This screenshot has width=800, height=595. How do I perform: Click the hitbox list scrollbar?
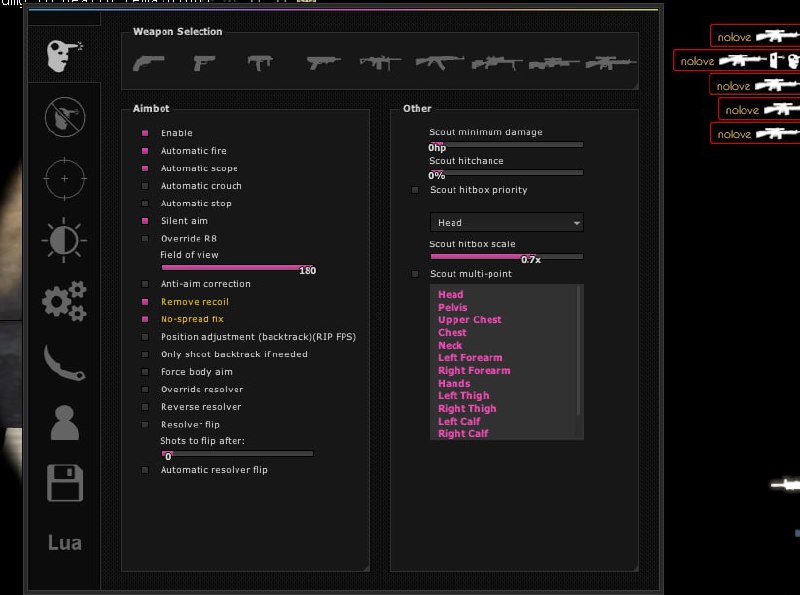point(580,350)
